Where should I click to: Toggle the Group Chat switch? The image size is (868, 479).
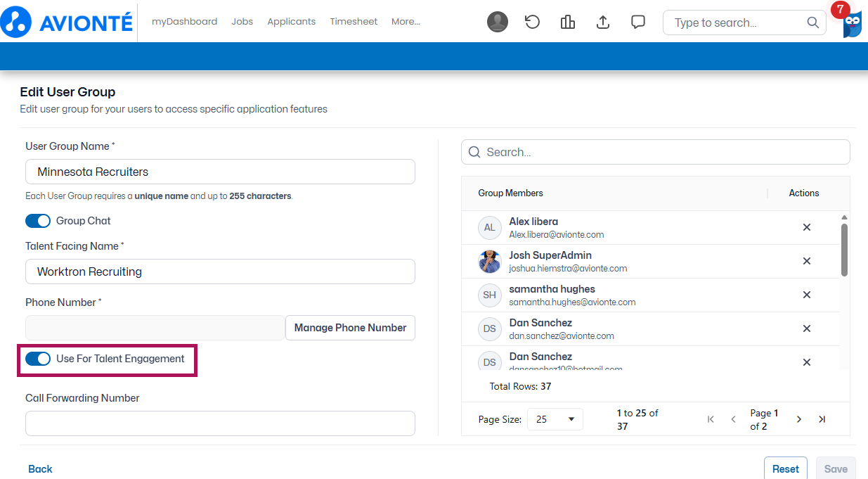click(x=38, y=221)
